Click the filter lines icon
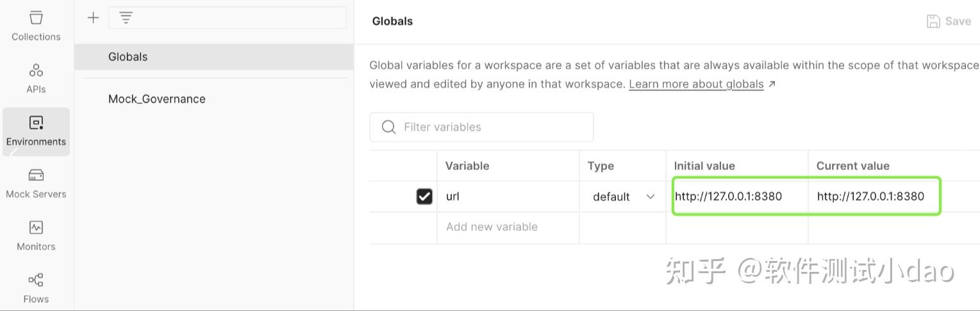The image size is (980, 311). (x=126, y=18)
